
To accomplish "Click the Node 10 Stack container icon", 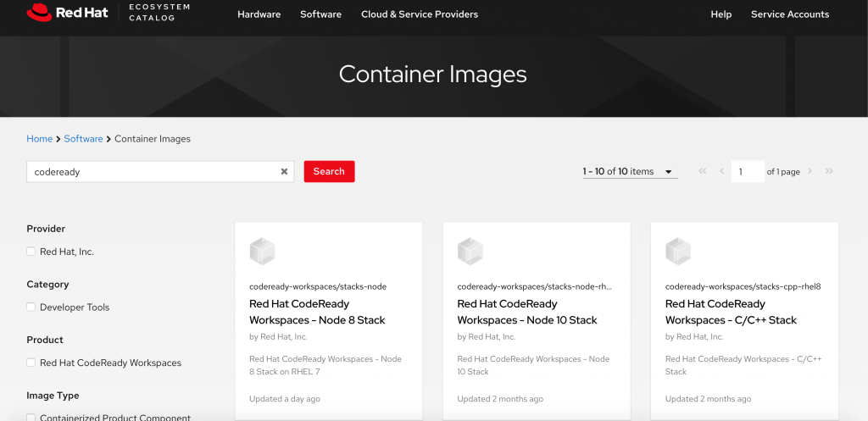I will click(x=470, y=252).
